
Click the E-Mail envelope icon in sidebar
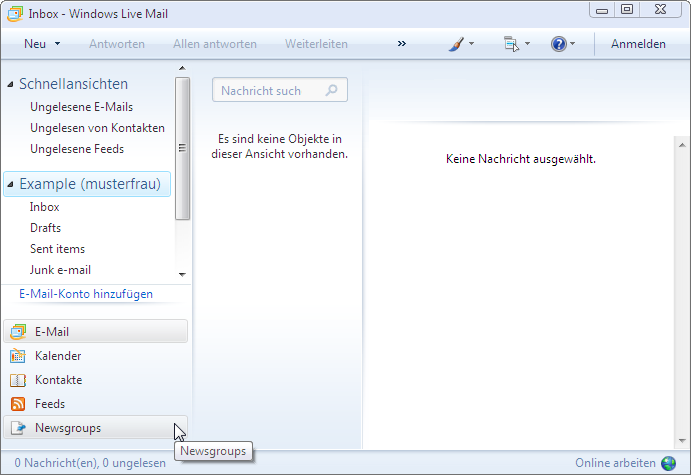18,332
